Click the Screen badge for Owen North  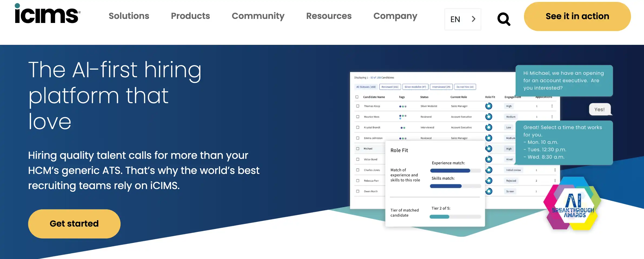[x=510, y=191]
